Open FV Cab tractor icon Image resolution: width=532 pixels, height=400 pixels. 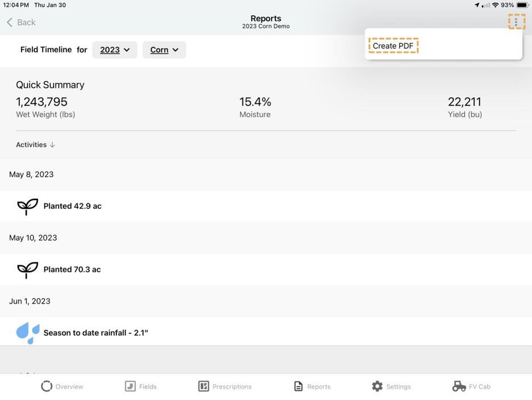coord(459,386)
